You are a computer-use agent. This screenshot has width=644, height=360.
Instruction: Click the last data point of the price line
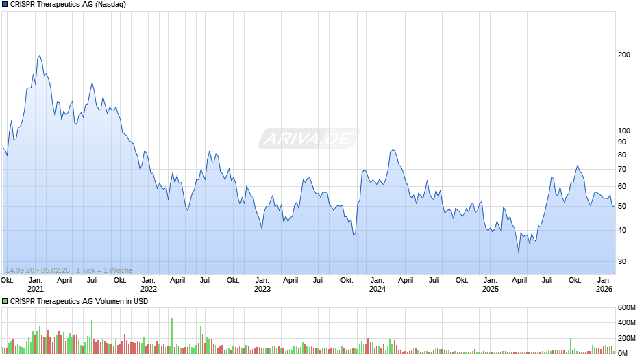pos(614,206)
